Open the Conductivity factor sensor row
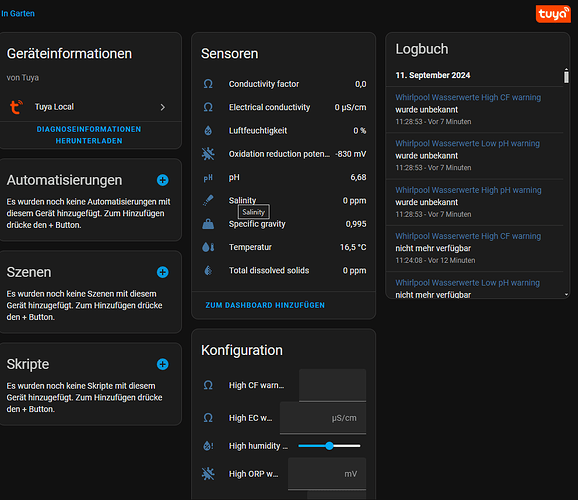Viewport: 578px width, 500px height. pyautogui.click(x=284, y=84)
